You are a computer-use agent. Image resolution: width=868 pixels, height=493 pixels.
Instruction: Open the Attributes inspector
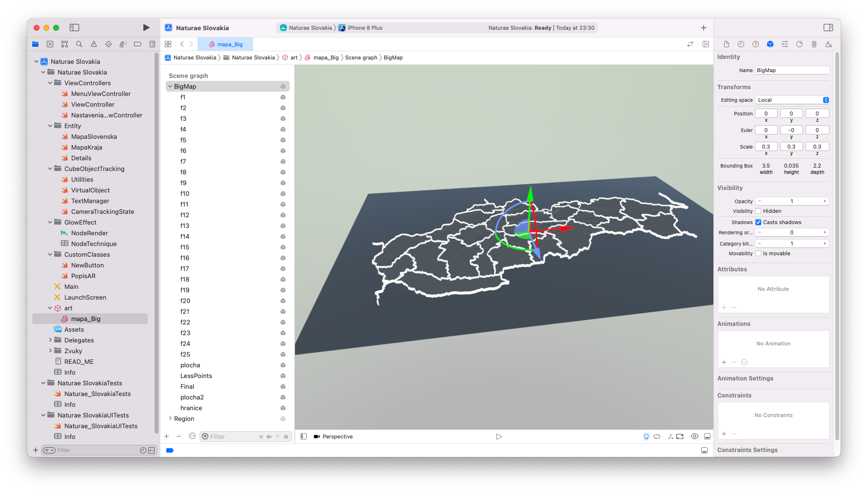point(785,44)
